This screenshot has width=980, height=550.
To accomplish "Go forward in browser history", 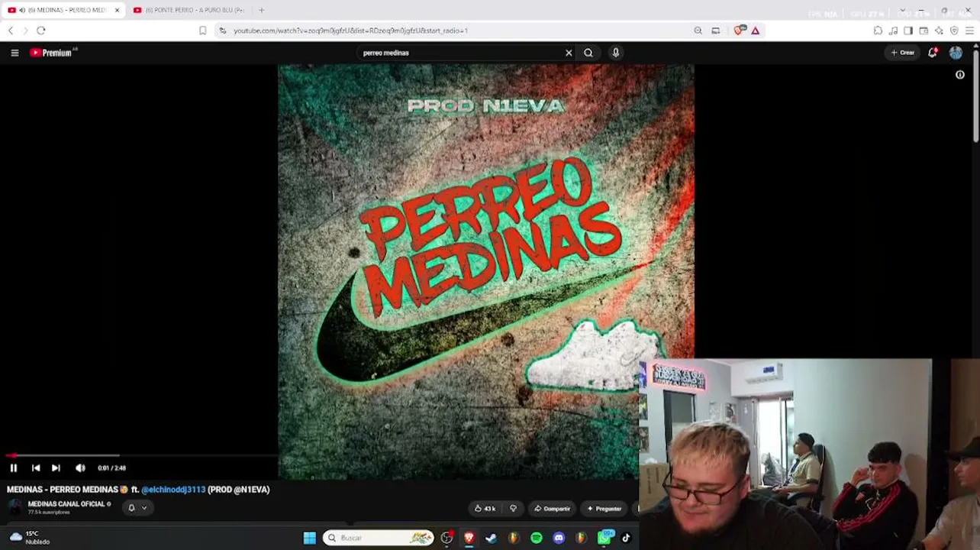I will pyautogui.click(x=25, y=31).
